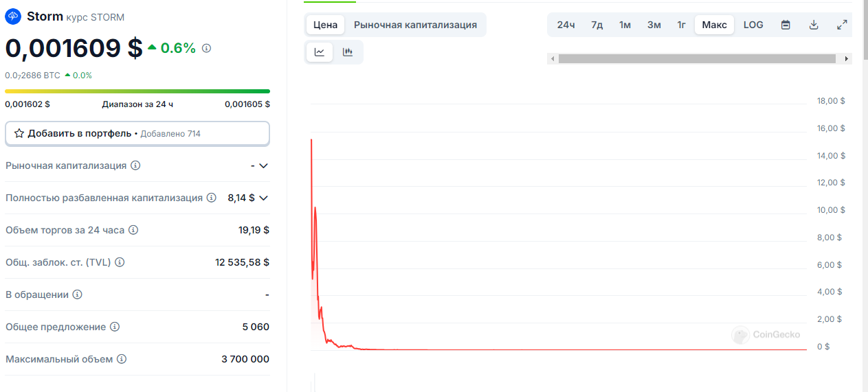Open info icon for Объем торгов за 24 часа
This screenshot has width=868, height=392.
pos(133,230)
